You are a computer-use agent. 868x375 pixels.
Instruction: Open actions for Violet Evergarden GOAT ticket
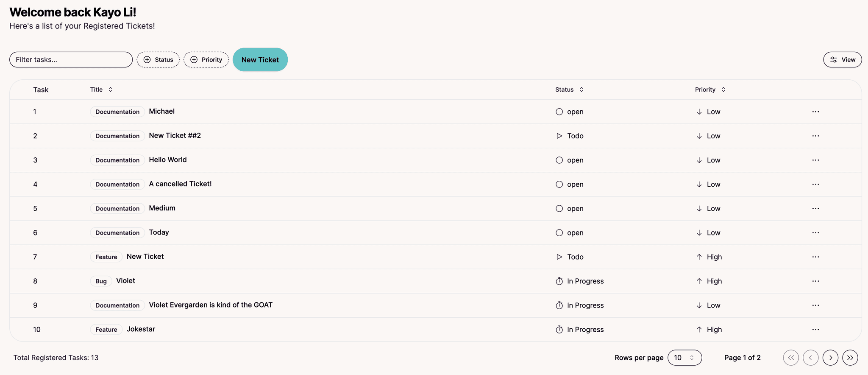[x=815, y=305]
